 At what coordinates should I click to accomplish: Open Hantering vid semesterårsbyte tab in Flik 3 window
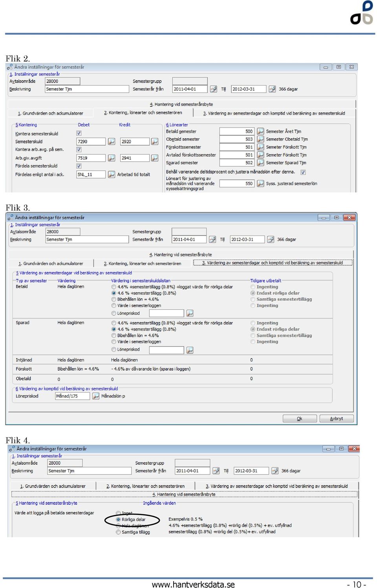181,255
